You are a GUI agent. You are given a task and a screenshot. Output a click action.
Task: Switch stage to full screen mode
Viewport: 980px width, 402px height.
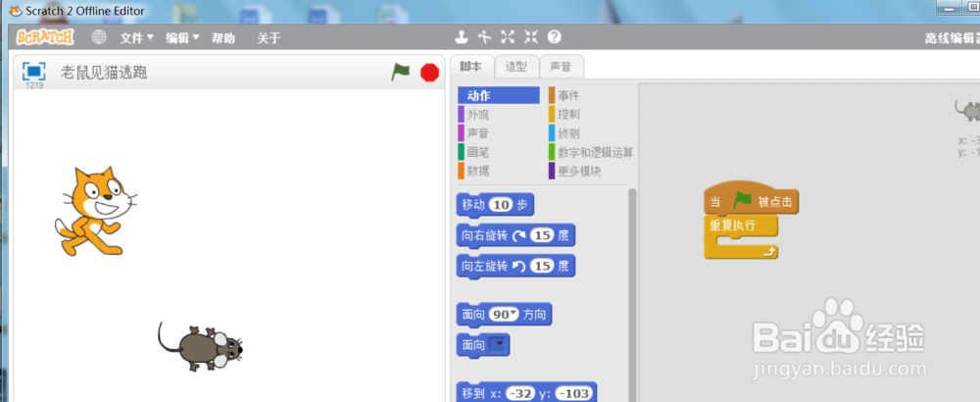click(33, 71)
